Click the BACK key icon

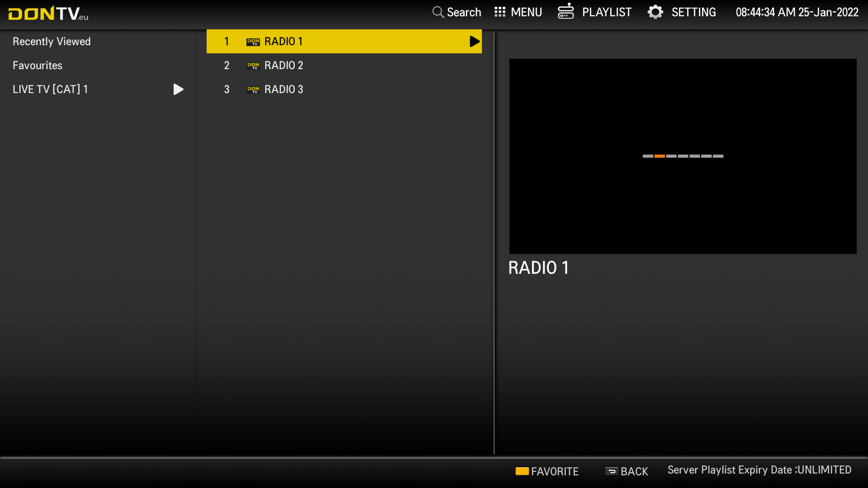(611, 471)
